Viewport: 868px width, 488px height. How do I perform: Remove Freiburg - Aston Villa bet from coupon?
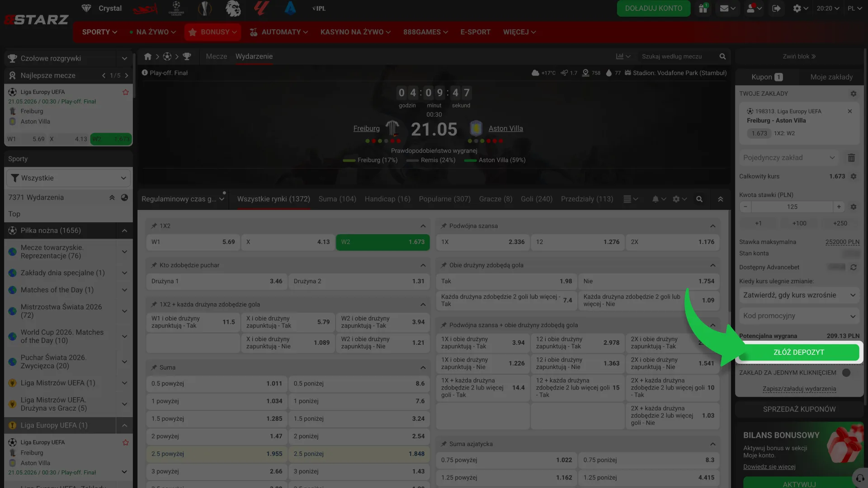(850, 111)
